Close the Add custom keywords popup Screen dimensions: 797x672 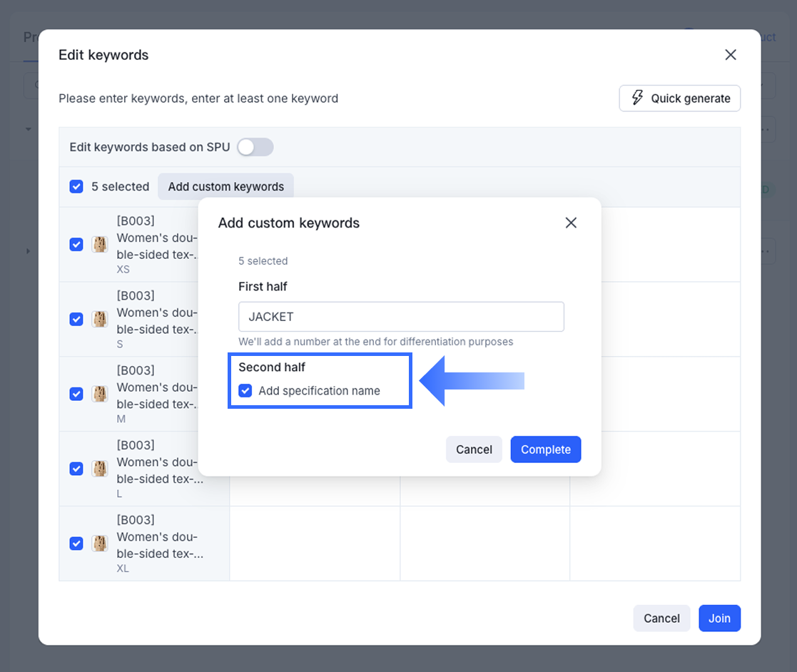(x=571, y=223)
